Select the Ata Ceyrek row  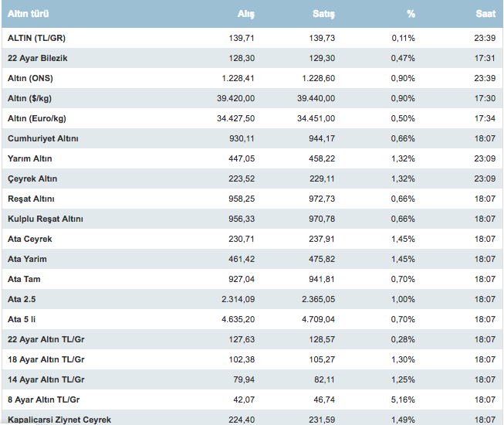pos(30,239)
